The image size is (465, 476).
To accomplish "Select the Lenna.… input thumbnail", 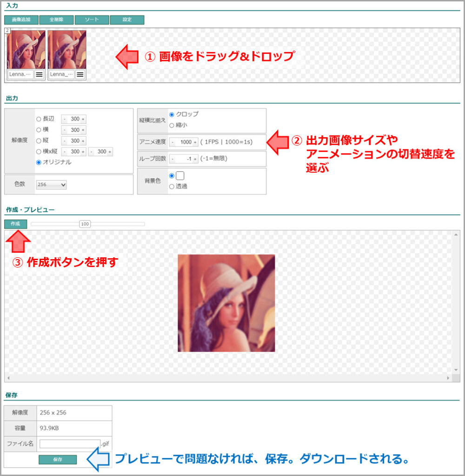I will 26,50.
